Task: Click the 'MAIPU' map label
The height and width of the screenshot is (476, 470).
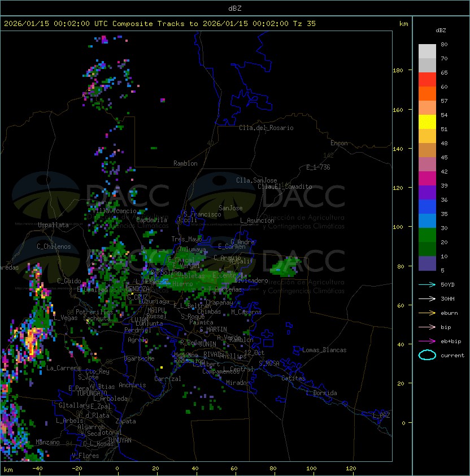Action: click(x=156, y=310)
